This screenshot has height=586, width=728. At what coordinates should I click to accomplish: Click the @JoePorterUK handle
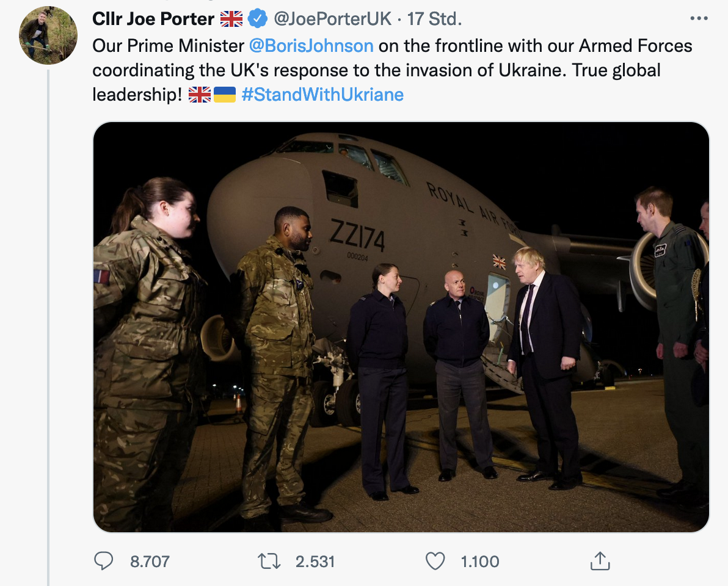click(x=333, y=19)
